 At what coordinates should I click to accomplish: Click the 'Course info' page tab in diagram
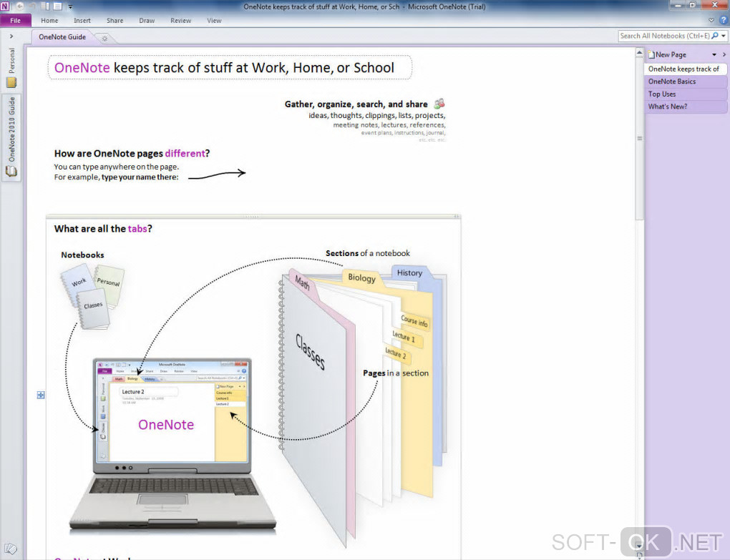pyautogui.click(x=414, y=321)
